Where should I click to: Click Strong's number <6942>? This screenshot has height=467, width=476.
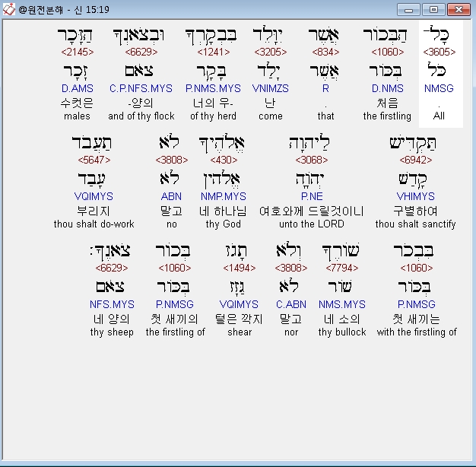click(x=416, y=160)
